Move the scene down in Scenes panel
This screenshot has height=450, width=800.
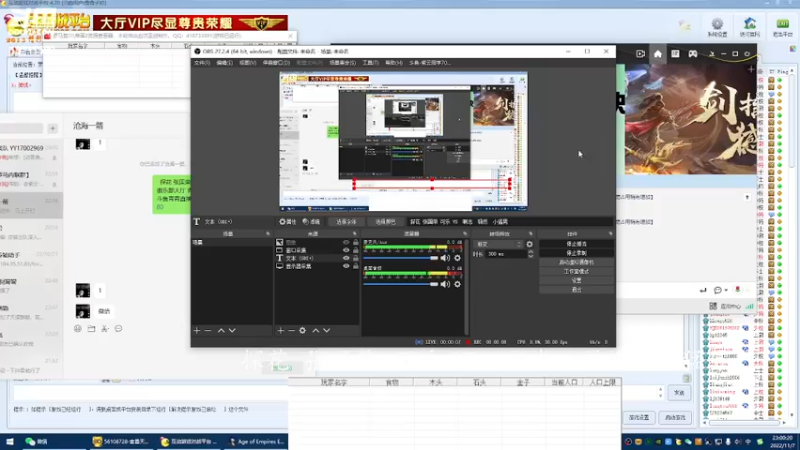232,331
